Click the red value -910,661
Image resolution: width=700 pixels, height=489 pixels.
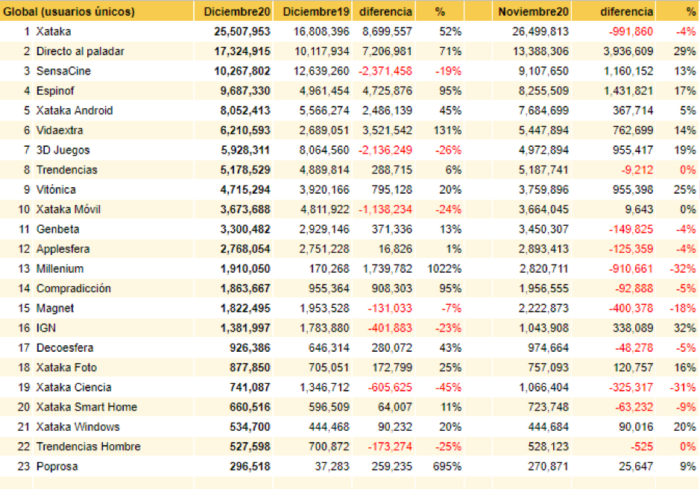(x=631, y=269)
